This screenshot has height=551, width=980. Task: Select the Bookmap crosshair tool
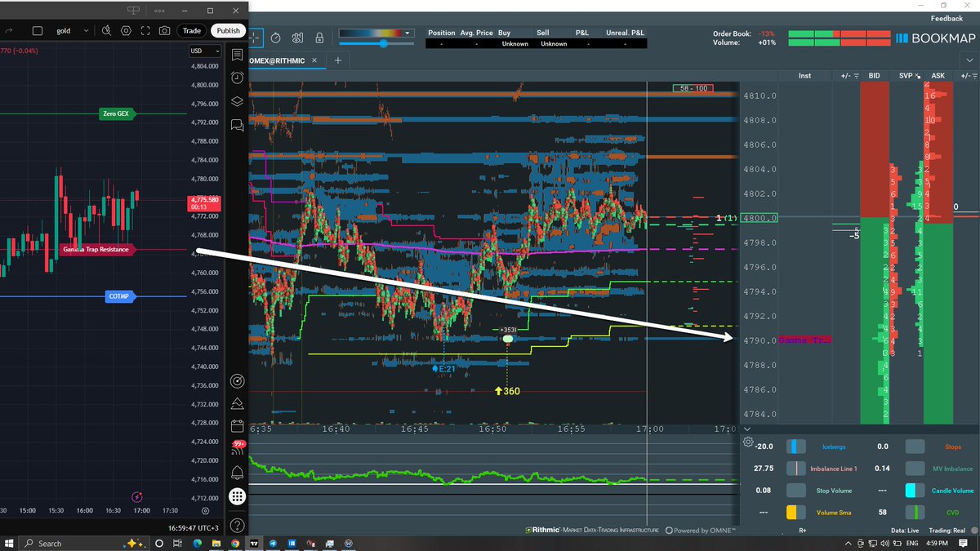[255, 38]
